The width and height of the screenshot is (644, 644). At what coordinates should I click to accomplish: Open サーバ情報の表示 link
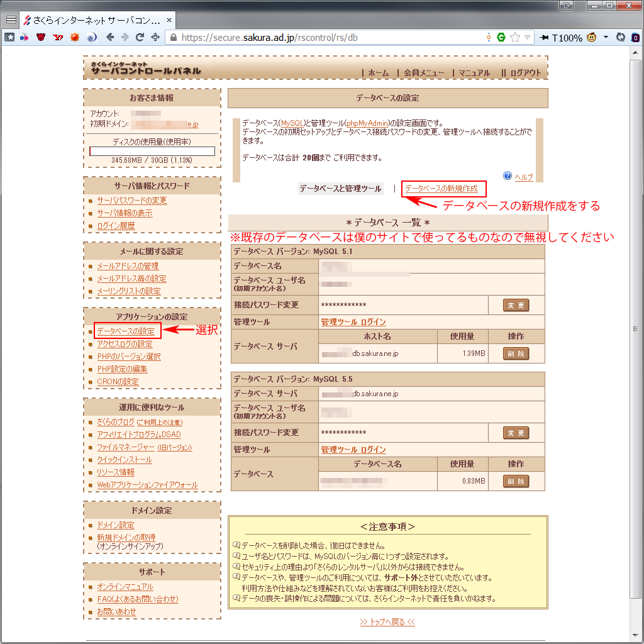click(125, 213)
